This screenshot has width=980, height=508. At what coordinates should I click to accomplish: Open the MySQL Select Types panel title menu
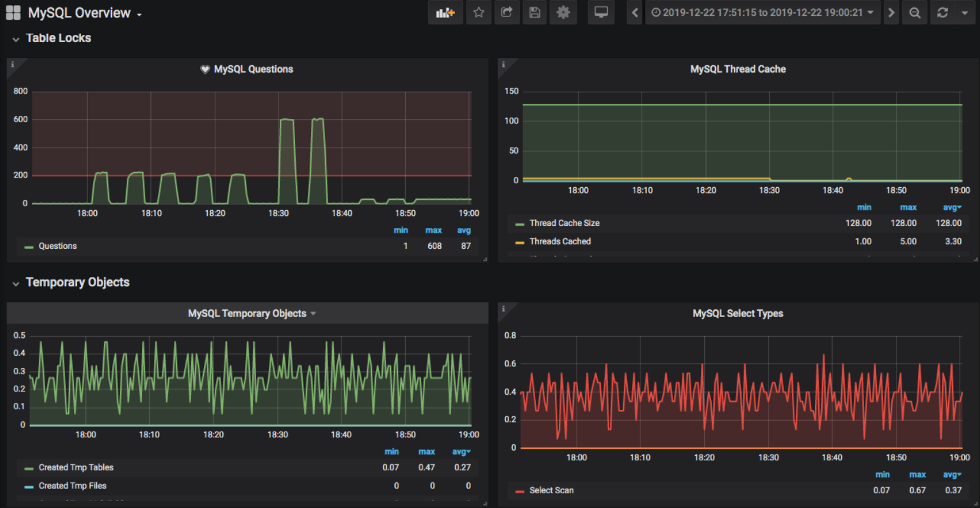738,314
